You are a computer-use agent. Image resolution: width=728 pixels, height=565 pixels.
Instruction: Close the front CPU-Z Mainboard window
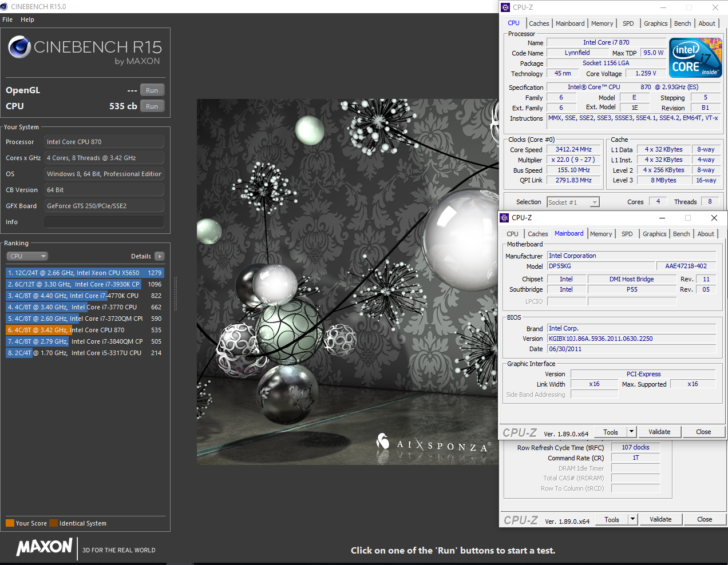(x=714, y=218)
